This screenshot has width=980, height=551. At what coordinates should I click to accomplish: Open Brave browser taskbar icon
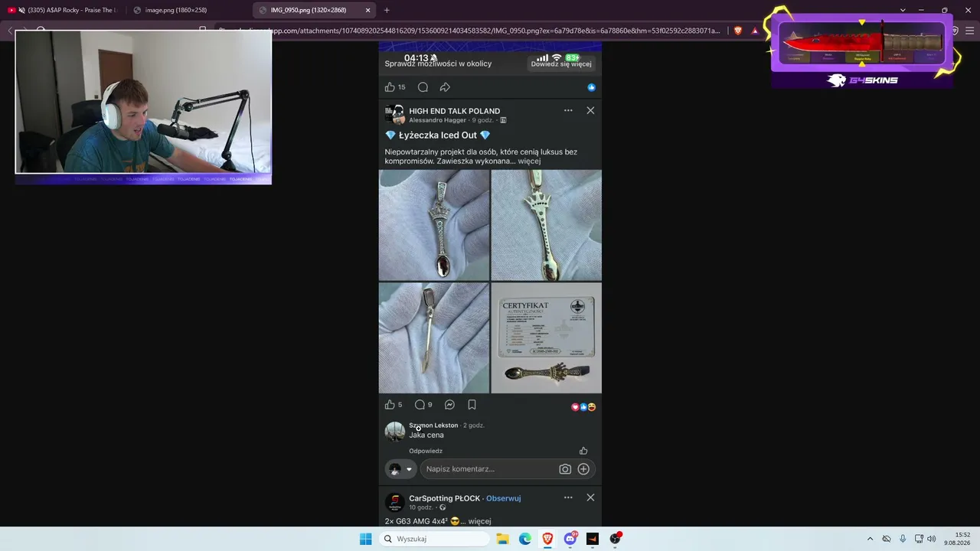click(x=547, y=539)
